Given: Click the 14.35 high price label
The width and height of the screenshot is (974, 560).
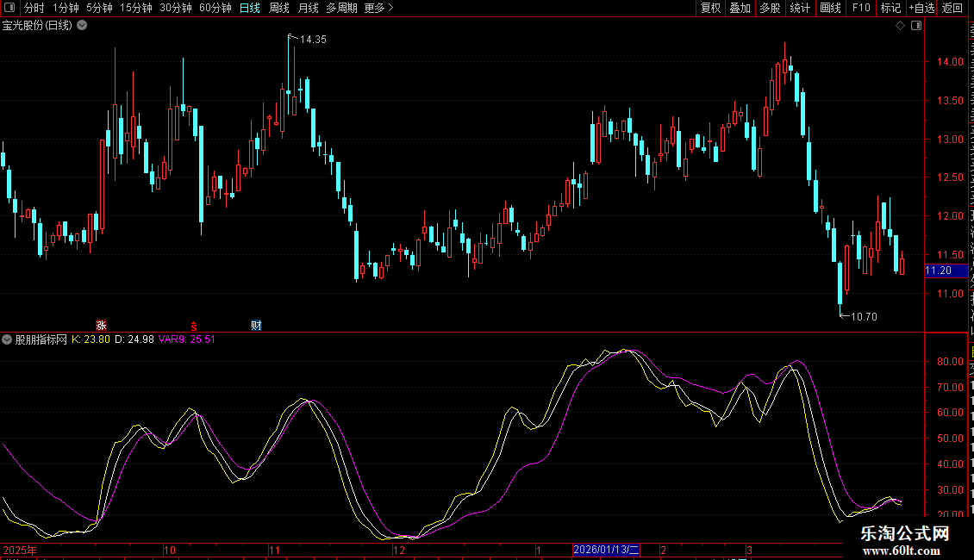Looking at the screenshot, I should coord(313,39).
